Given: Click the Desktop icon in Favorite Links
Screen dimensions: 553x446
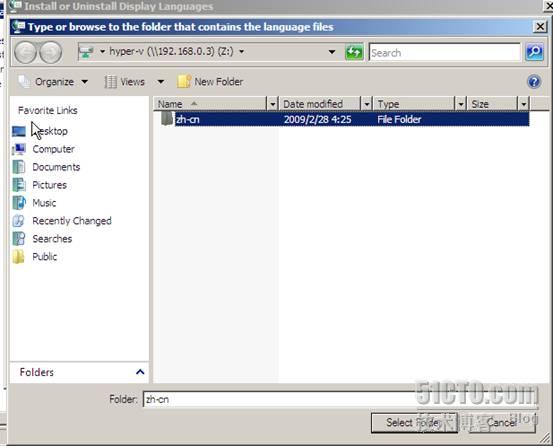Looking at the screenshot, I should point(19,131).
